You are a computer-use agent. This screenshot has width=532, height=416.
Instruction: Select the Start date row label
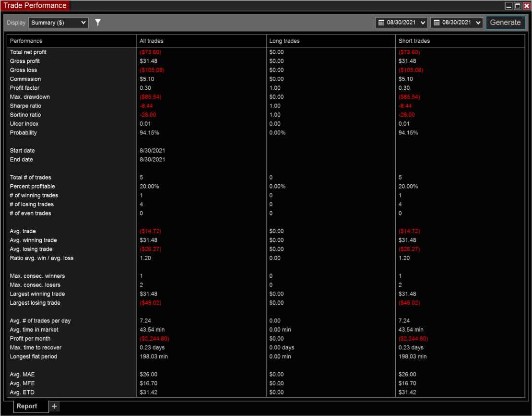pyautogui.click(x=23, y=151)
